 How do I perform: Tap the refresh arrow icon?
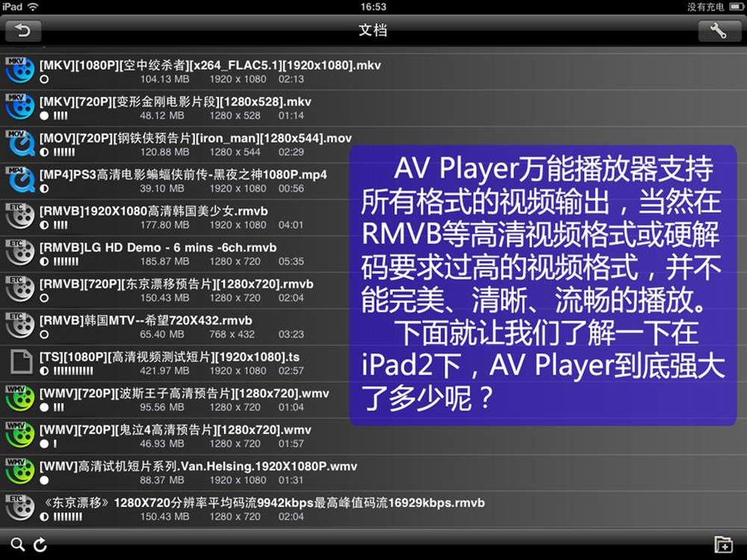click(40, 544)
